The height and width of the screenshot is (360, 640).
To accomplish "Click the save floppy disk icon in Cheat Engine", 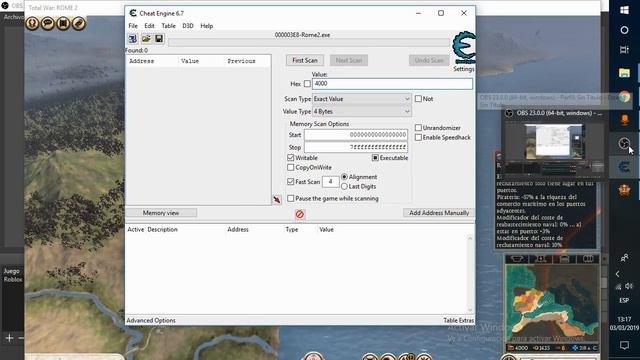I will [x=159, y=39].
